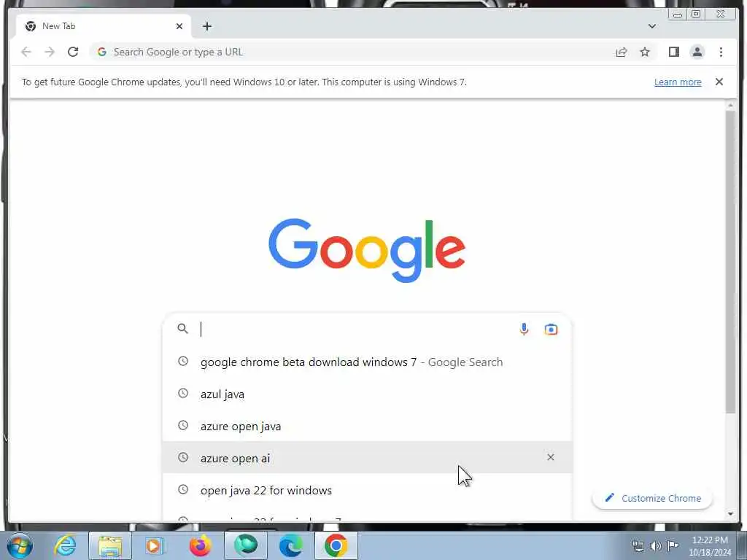Open Firefox from the taskbar
The height and width of the screenshot is (560, 747).
pos(201,545)
